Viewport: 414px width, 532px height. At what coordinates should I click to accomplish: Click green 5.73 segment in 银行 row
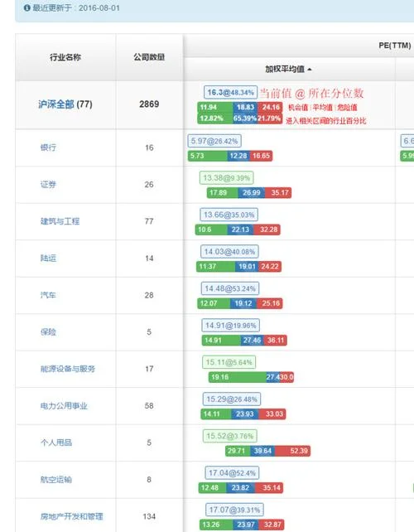[x=208, y=156]
